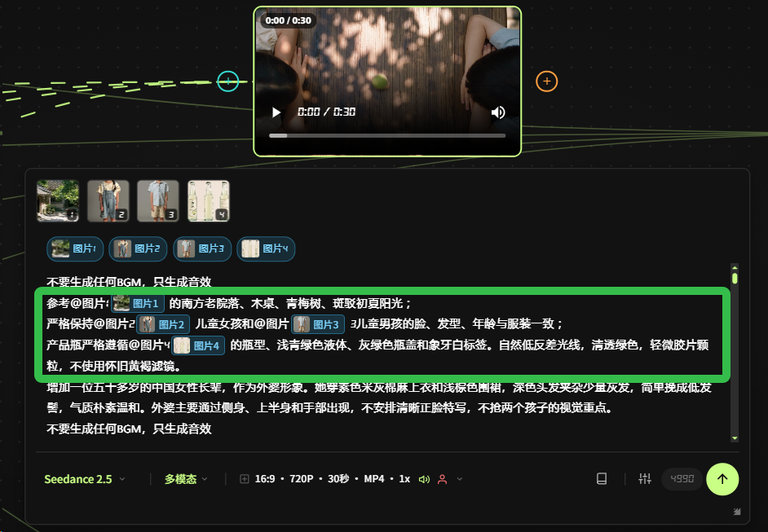This screenshot has width=768, height=532.
Task: Open the advanced sliders settings icon
Action: tap(645, 479)
